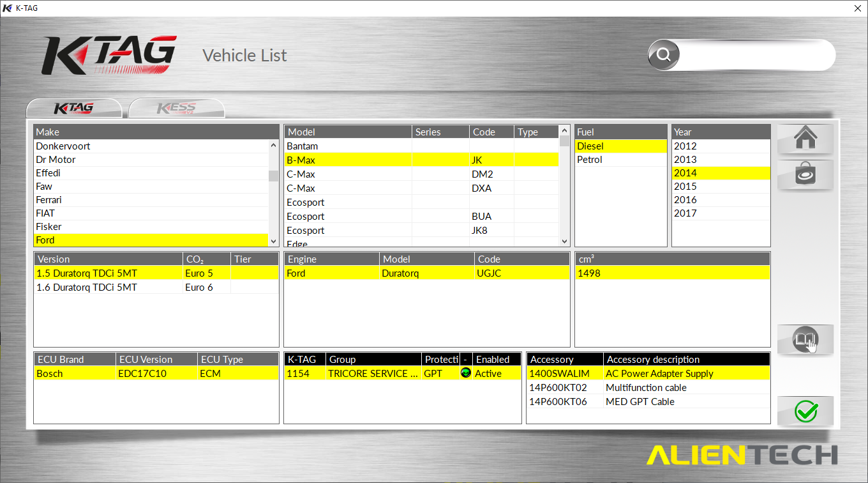Select version 1.6 Duratorq TDCi 5MT
The height and width of the screenshot is (483, 868).
pos(156,287)
